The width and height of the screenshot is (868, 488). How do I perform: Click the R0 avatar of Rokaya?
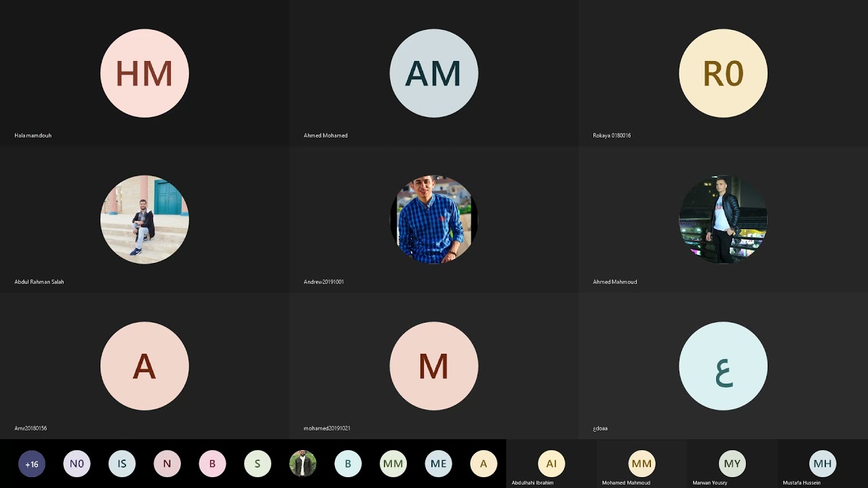723,73
